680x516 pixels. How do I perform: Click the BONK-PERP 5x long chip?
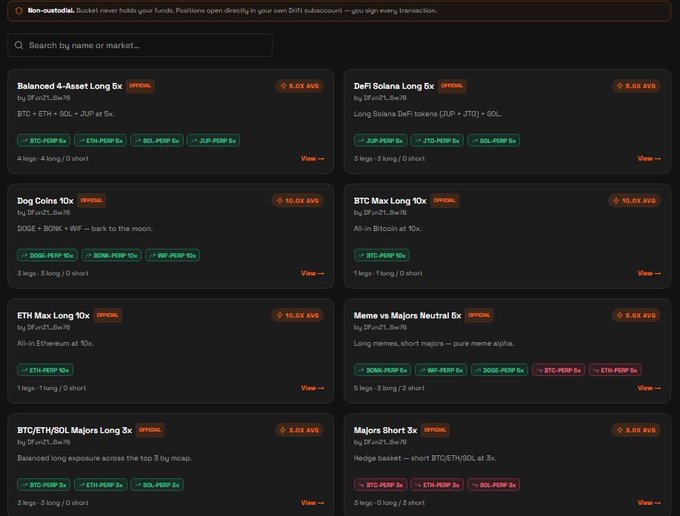tap(382, 370)
